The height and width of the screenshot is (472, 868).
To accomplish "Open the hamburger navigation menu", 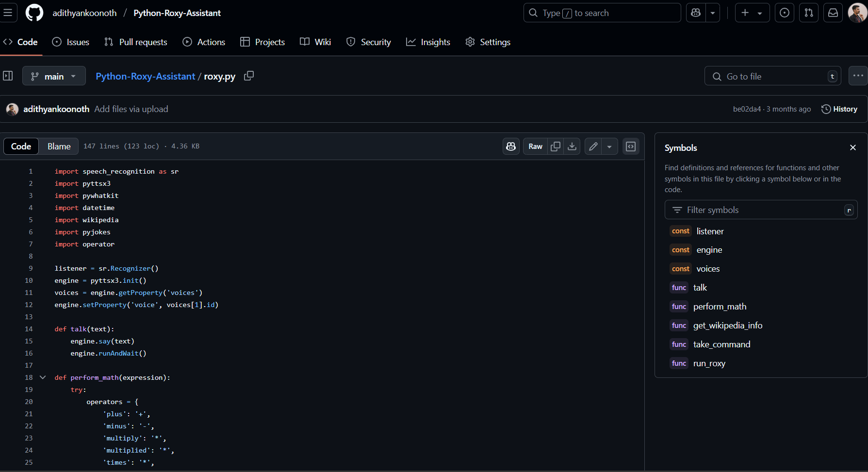I will coord(8,13).
